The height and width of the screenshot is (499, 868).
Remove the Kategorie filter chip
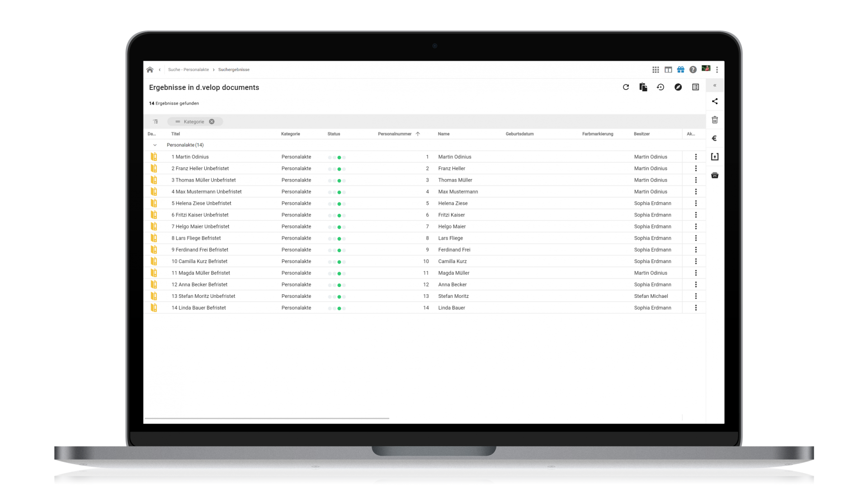212,122
